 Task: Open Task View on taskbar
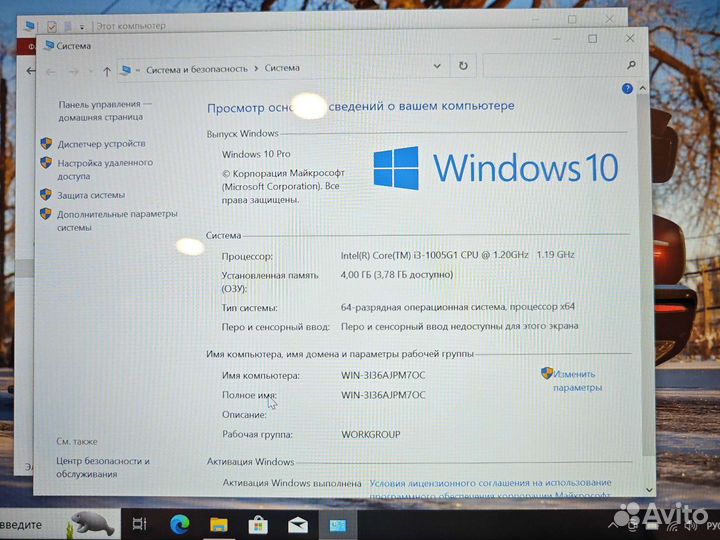tap(139, 523)
